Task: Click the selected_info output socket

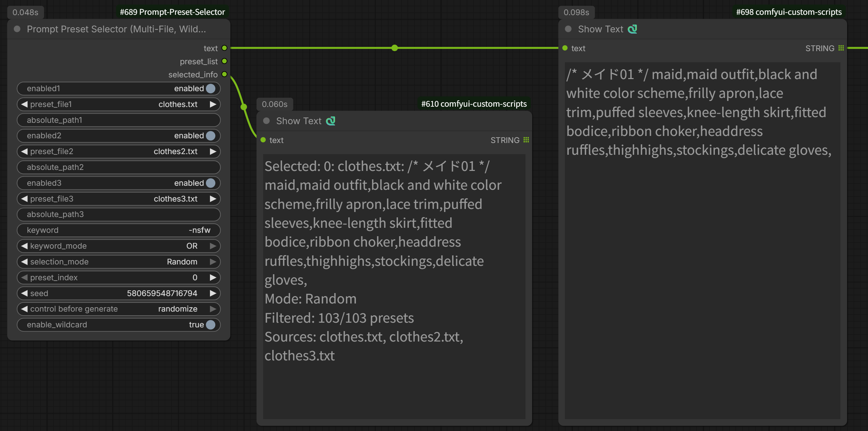Action: tap(224, 74)
